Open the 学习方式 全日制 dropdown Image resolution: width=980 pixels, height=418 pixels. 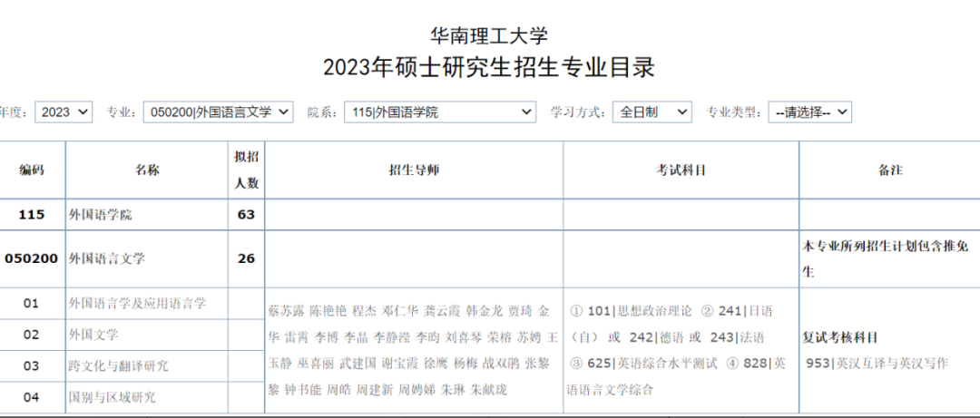click(x=652, y=112)
